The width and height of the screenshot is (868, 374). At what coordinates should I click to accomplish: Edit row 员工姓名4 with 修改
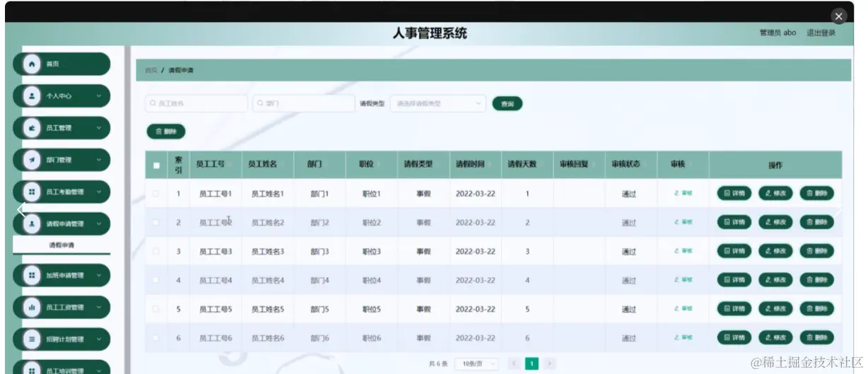[775, 280]
